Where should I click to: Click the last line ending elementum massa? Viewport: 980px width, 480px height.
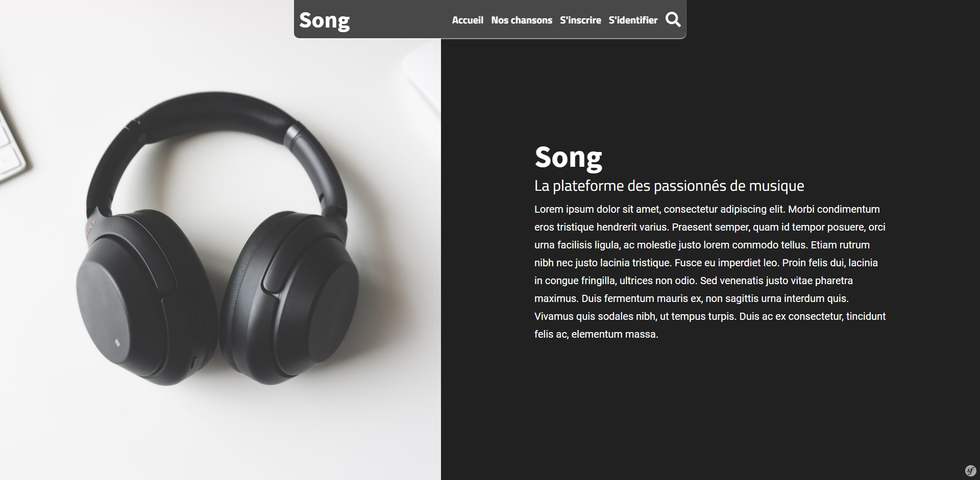click(596, 334)
